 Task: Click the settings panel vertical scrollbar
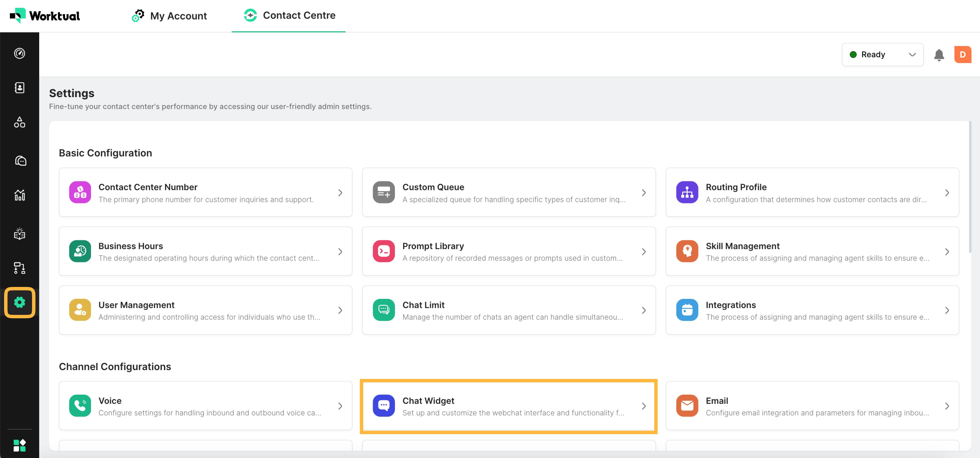click(x=970, y=186)
